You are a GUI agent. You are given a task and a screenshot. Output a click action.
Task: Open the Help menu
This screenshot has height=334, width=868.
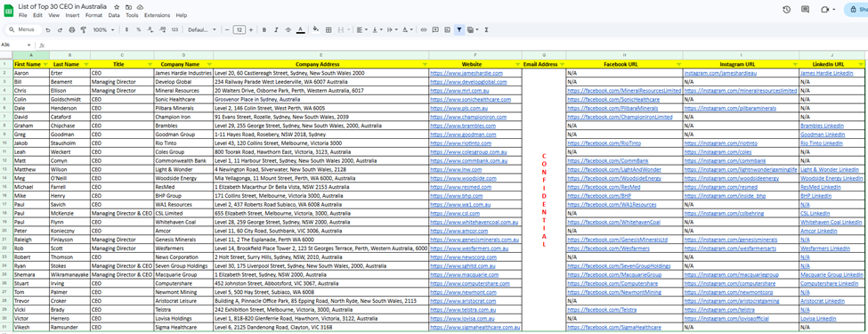[182, 15]
